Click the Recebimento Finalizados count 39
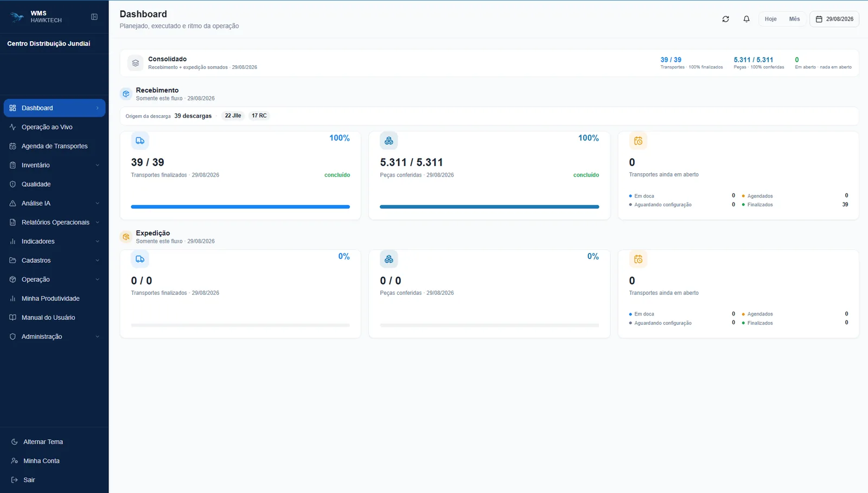The width and height of the screenshot is (868, 493). pos(845,205)
